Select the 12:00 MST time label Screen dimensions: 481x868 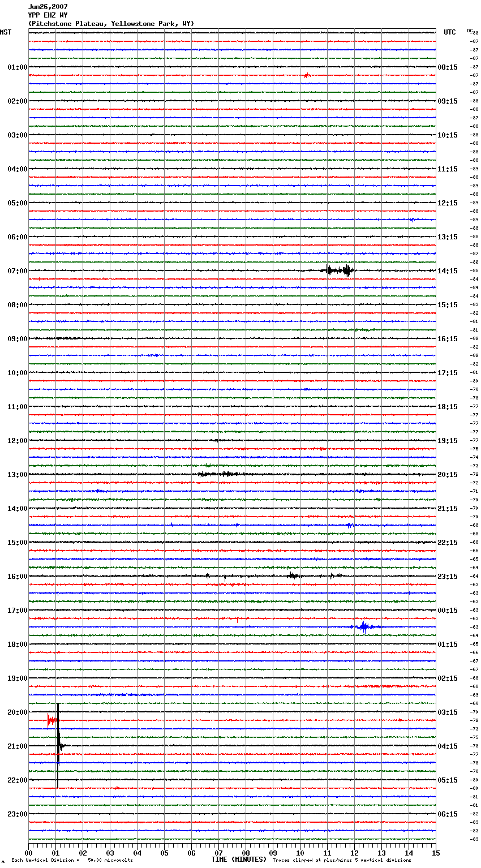pos(18,441)
